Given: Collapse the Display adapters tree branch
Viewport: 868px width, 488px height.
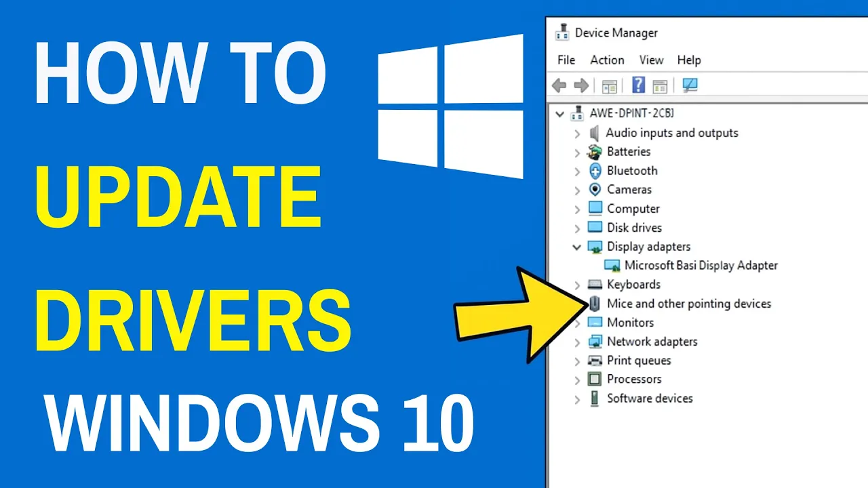Looking at the screenshot, I should [x=577, y=247].
